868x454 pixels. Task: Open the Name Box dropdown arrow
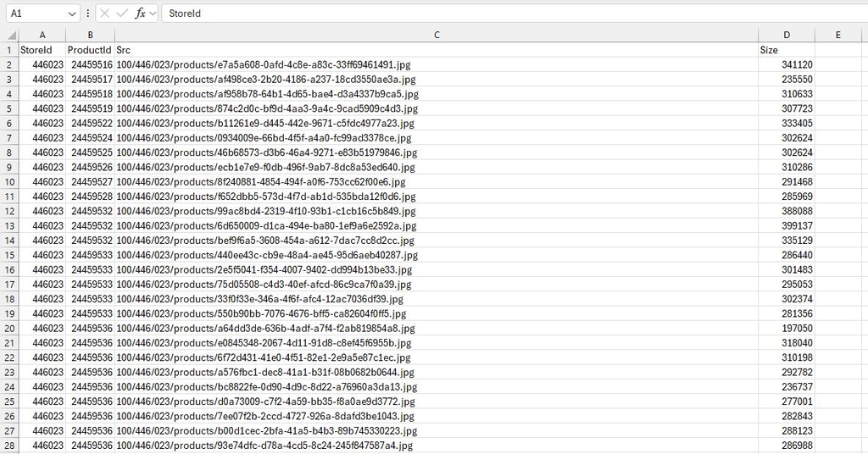[72, 14]
